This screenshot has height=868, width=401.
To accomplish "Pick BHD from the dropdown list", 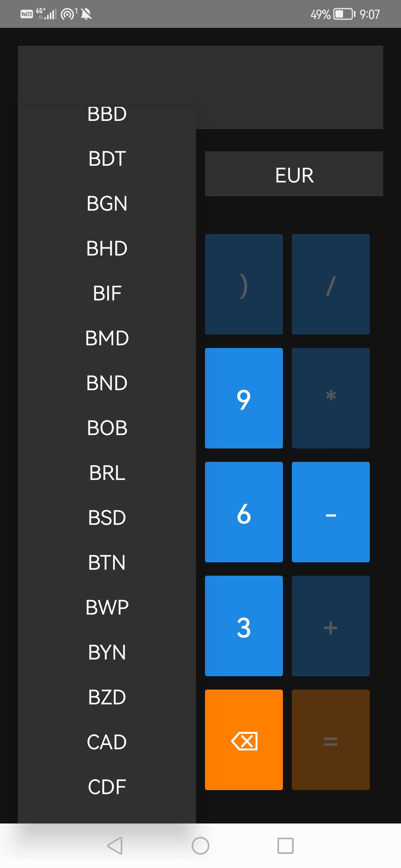I will point(107,248).
